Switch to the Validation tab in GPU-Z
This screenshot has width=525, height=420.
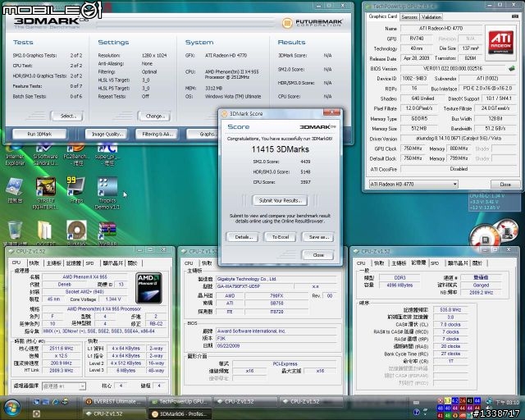431,16
